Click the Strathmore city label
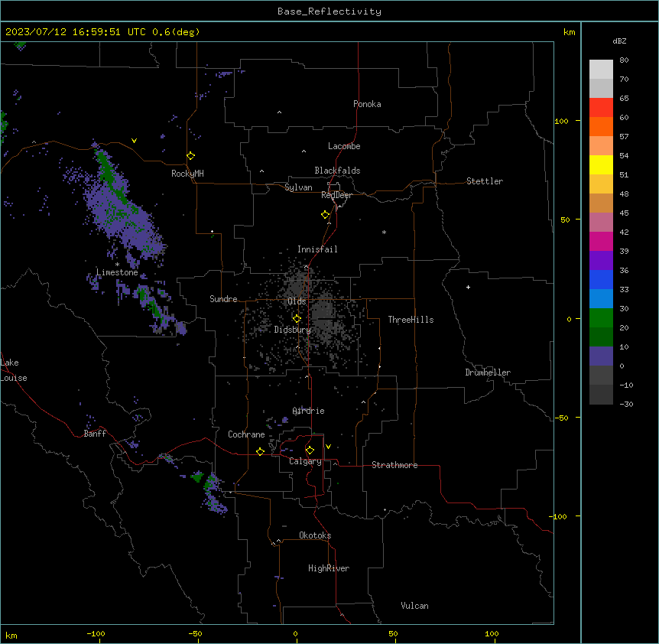This screenshot has width=659, height=644. (394, 465)
